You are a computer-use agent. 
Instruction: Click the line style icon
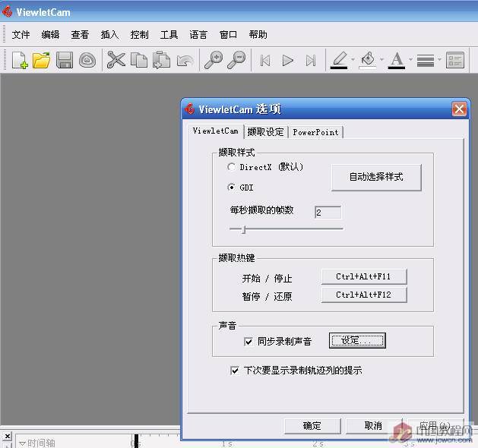click(x=426, y=60)
